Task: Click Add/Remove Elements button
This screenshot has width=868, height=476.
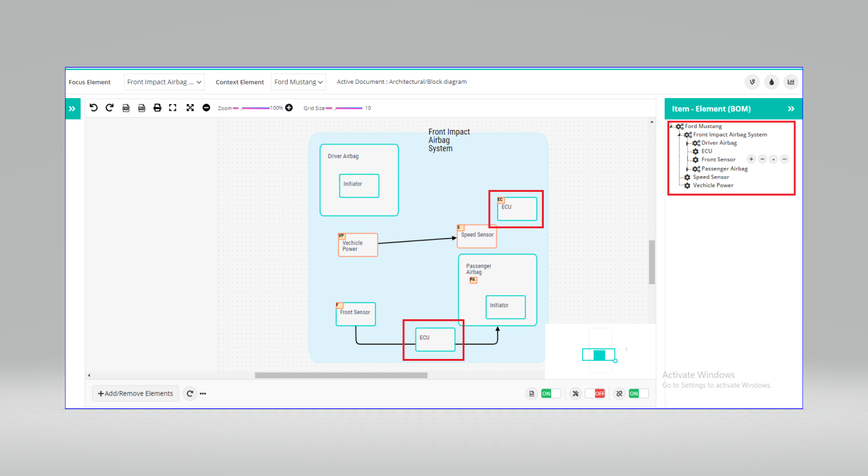Action: (136, 393)
